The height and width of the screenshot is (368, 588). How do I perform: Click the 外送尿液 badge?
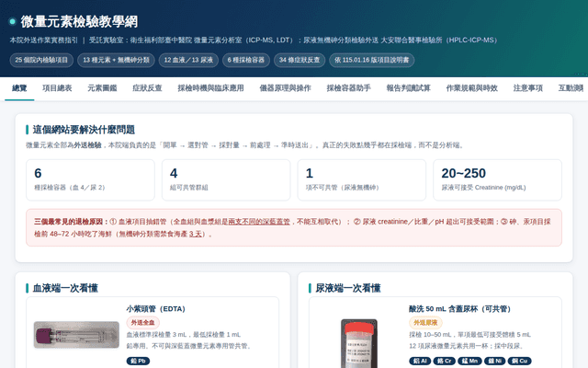(425, 323)
